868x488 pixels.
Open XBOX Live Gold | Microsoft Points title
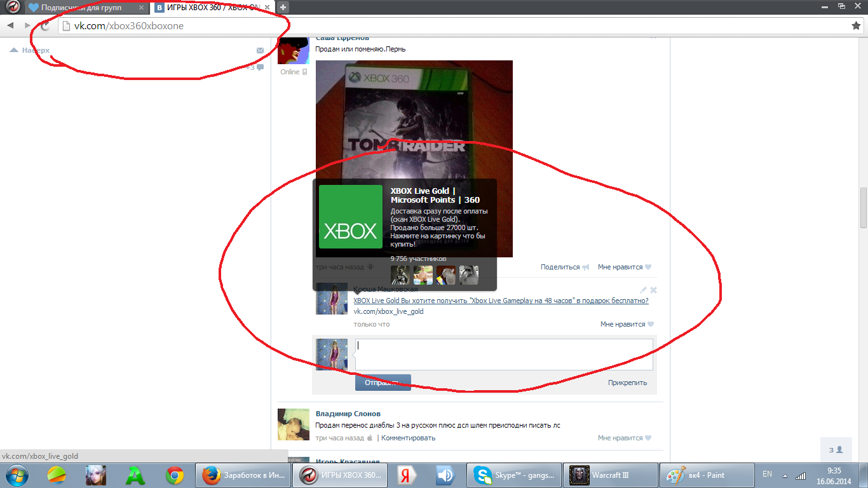click(x=435, y=195)
